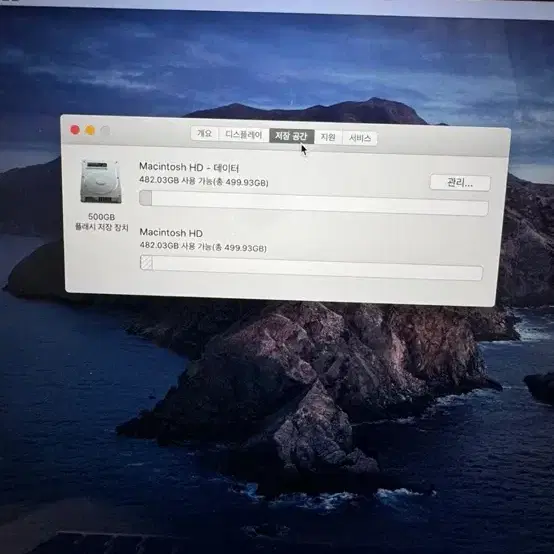Click the 관리... button
The height and width of the screenshot is (554, 554).
[460, 183]
